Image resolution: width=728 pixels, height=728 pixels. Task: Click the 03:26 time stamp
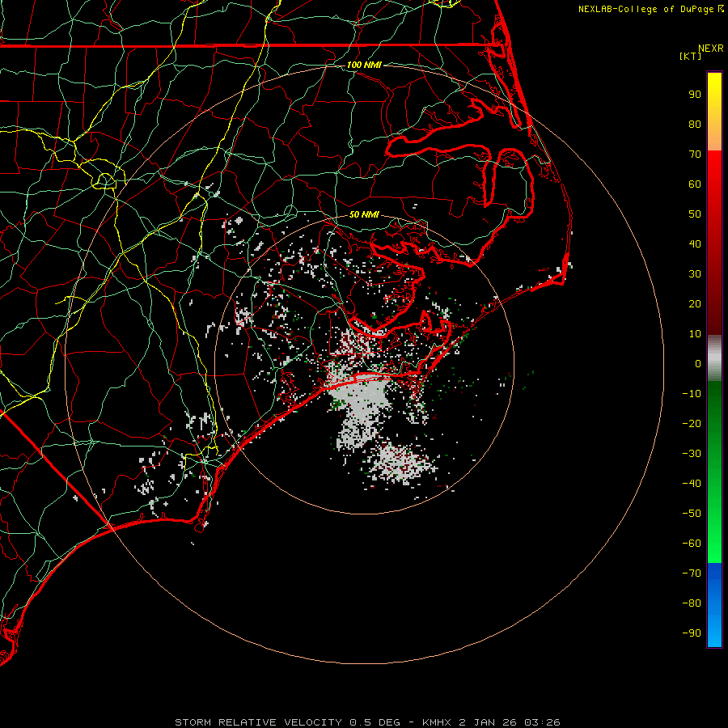pyautogui.click(x=542, y=722)
